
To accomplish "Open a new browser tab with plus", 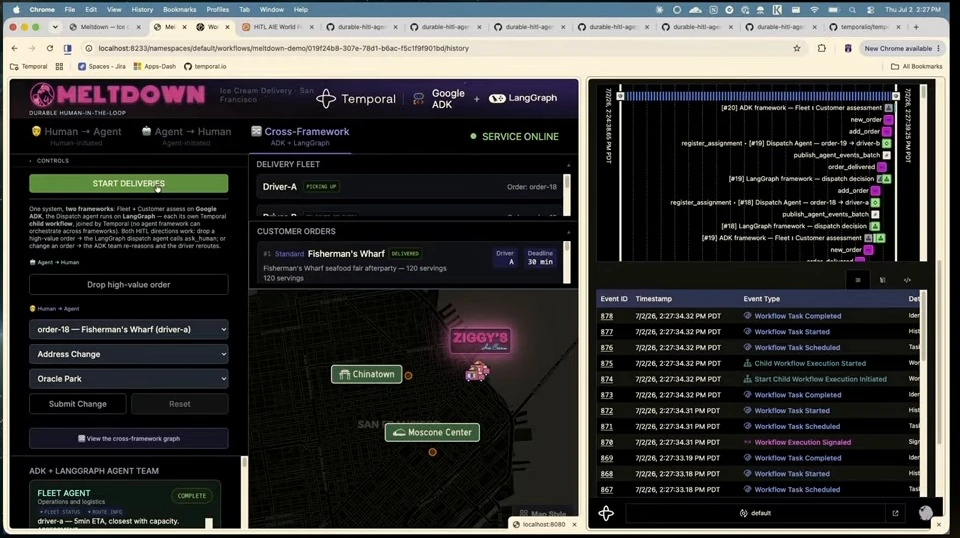I will pos(916,27).
